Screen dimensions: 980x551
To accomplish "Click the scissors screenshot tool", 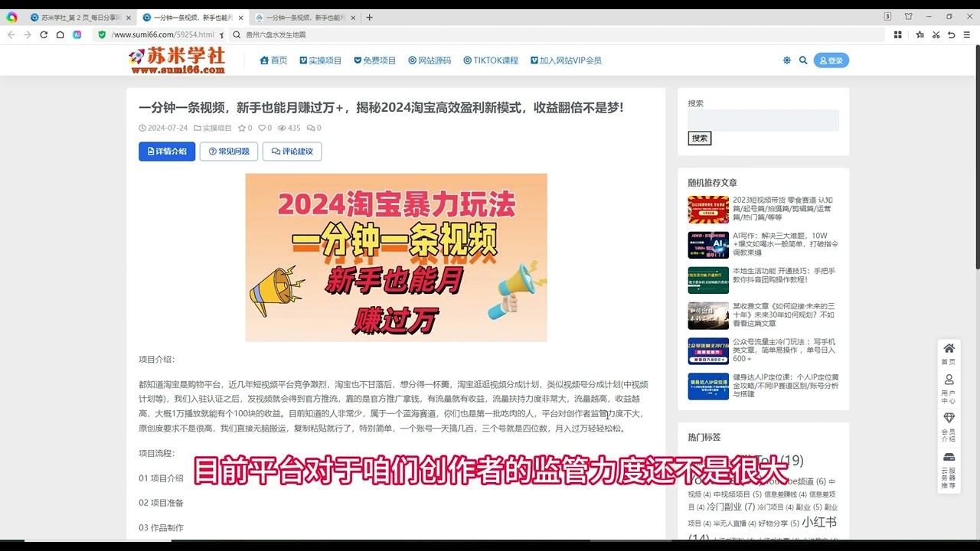I will (936, 34).
